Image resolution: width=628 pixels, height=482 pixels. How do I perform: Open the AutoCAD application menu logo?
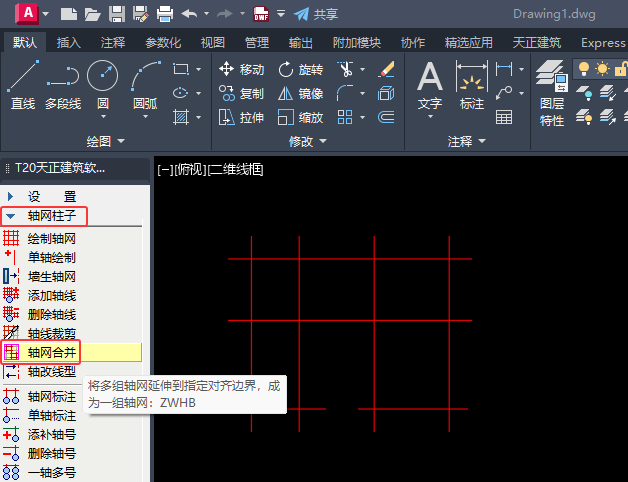(x=26, y=14)
